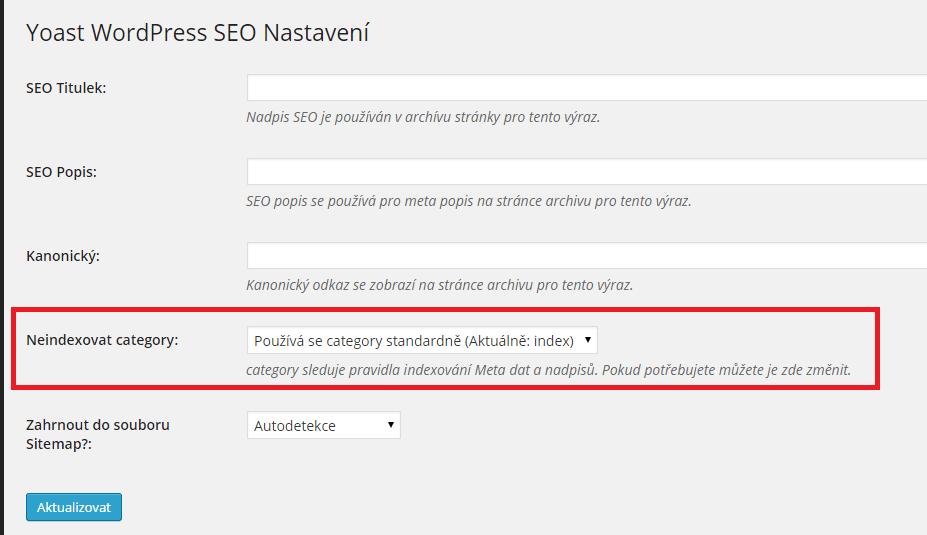The width and height of the screenshot is (927, 535).
Task: Click the Kanonický label
Action: click(x=63, y=256)
